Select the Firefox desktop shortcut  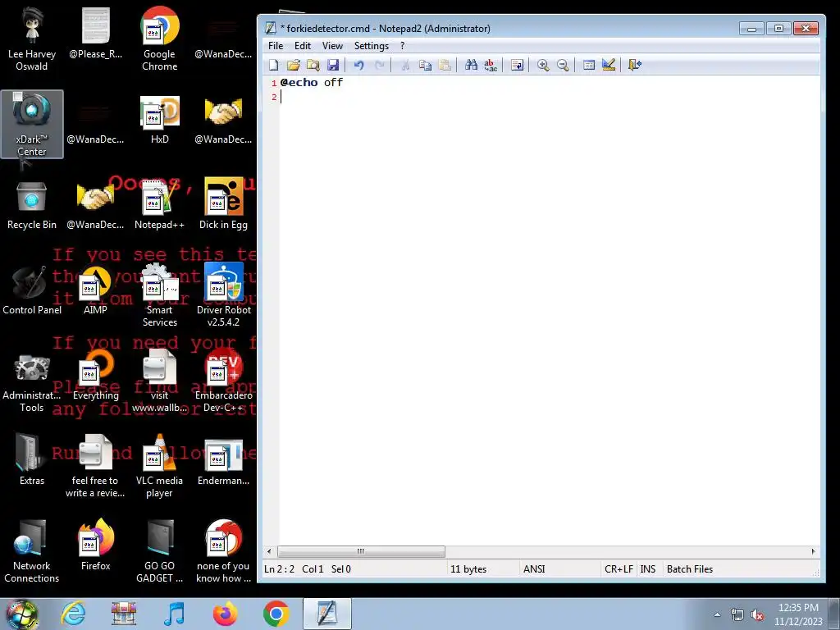pos(95,546)
